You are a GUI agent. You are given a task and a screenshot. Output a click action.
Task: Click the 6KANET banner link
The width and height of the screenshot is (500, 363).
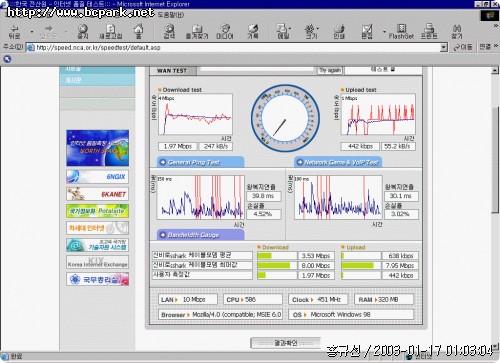97,194
